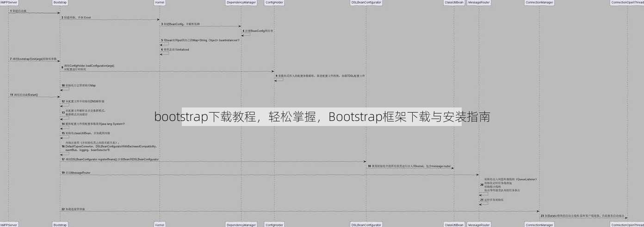Click step 18 kernel message-router label
The width and height of the screenshot is (644, 227).
pos(409,166)
